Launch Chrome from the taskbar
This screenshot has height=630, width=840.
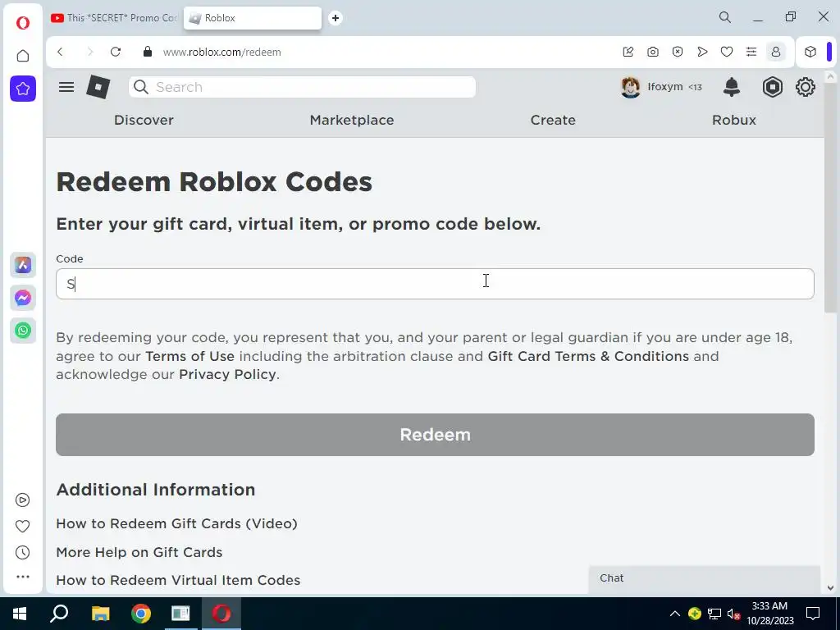coord(141,614)
